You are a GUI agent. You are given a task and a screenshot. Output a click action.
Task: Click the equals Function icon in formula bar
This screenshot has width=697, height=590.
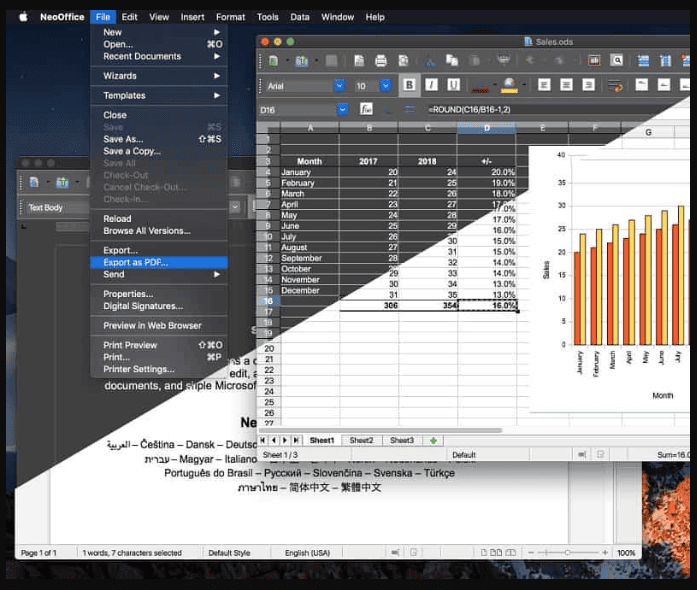coord(410,109)
